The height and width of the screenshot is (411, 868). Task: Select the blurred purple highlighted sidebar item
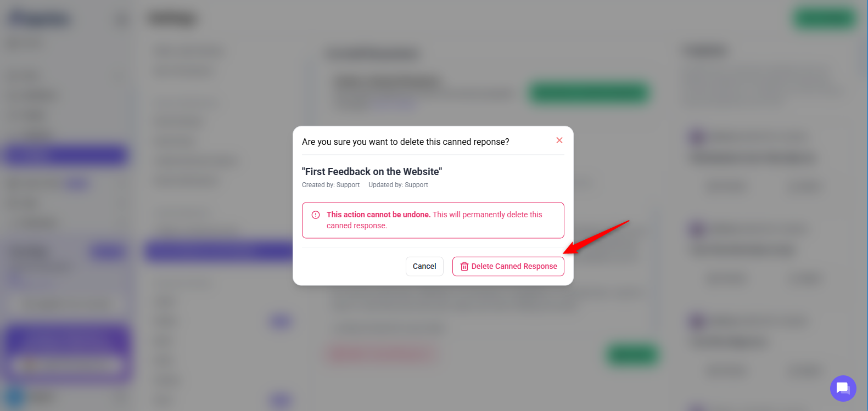pyautogui.click(x=66, y=156)
